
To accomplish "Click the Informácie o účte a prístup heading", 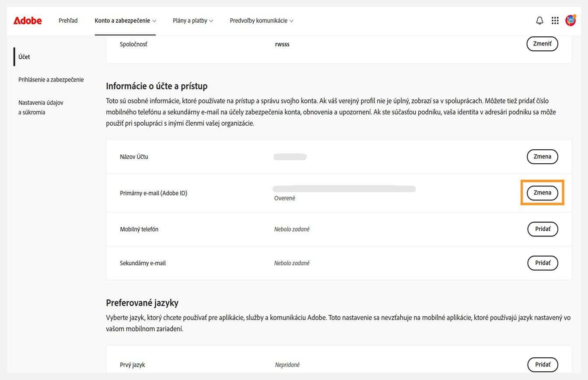I will (157, 86).
